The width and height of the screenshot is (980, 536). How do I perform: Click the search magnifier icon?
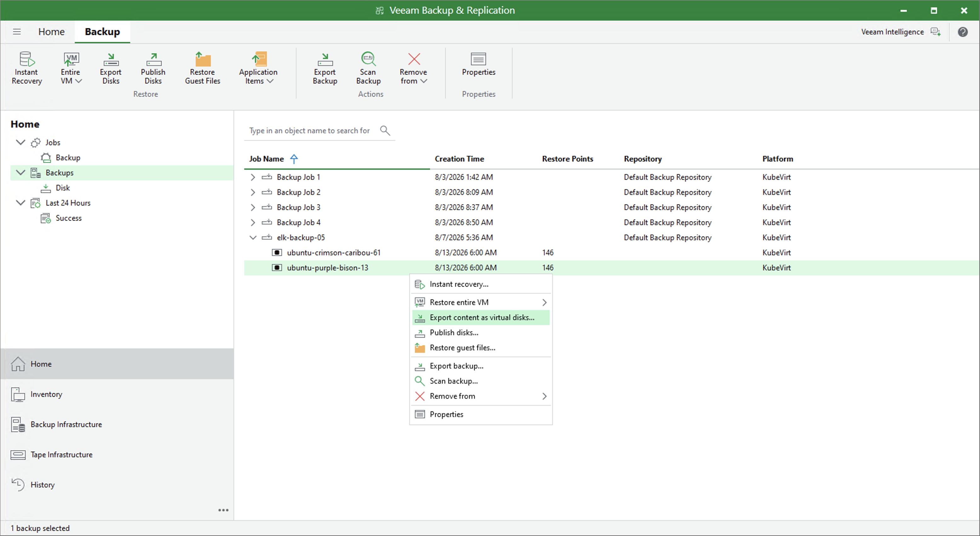click(x=385, y=131)
